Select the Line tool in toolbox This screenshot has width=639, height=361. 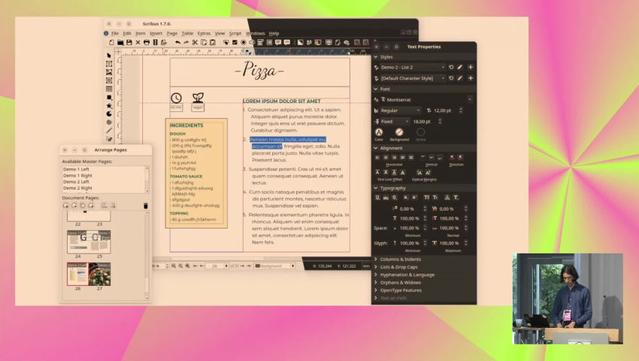coord(109,130)
